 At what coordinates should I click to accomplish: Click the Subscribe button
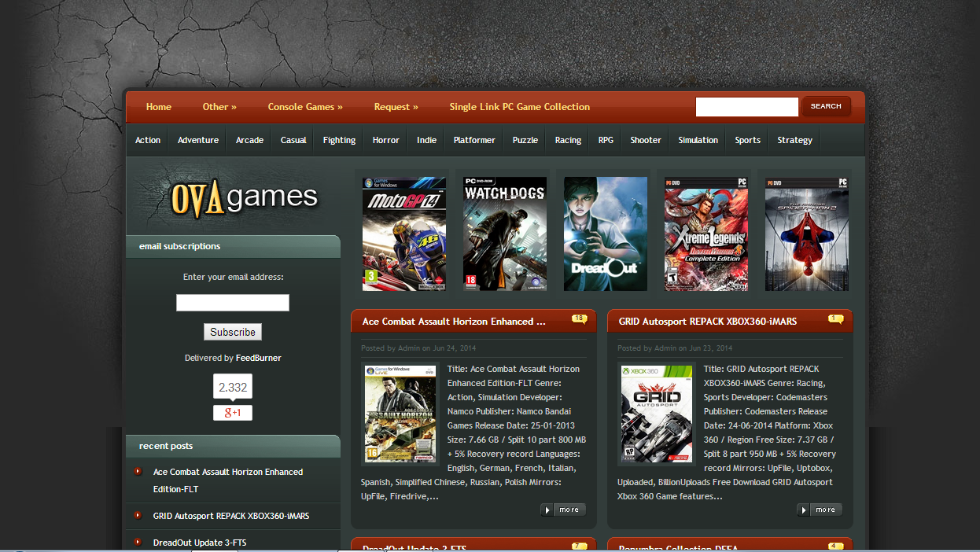click(233, 332)
